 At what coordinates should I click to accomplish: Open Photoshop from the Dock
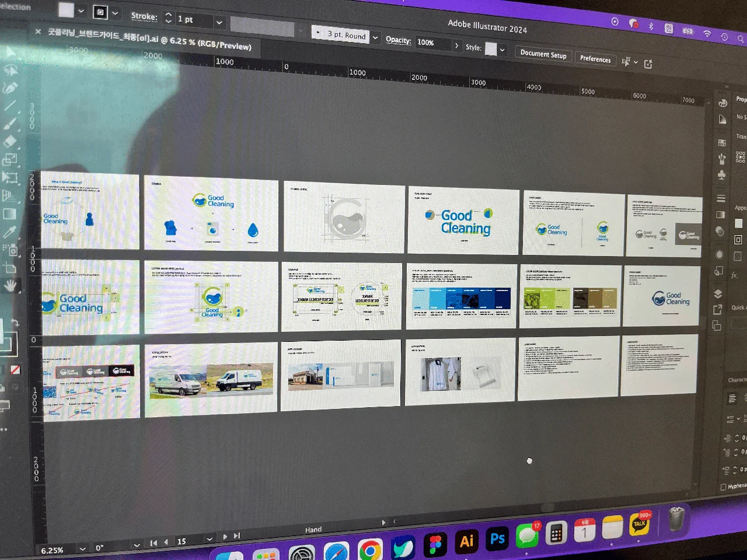pos(497,539)
